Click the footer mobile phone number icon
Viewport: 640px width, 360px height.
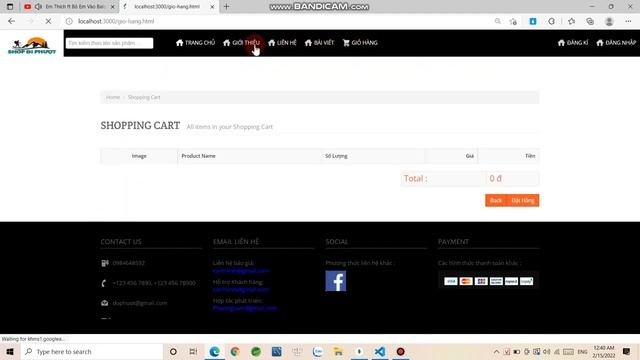[x=105, y=263]
